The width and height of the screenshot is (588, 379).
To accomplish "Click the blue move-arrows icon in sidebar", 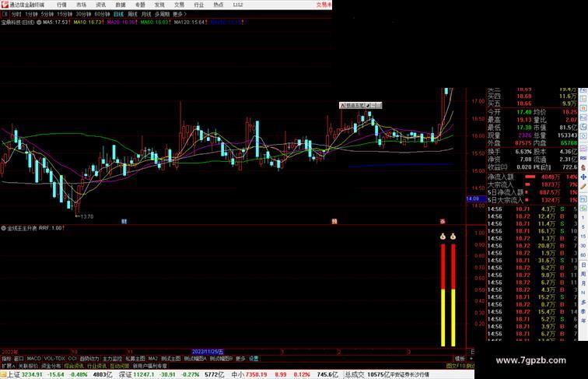I will 583,177.
